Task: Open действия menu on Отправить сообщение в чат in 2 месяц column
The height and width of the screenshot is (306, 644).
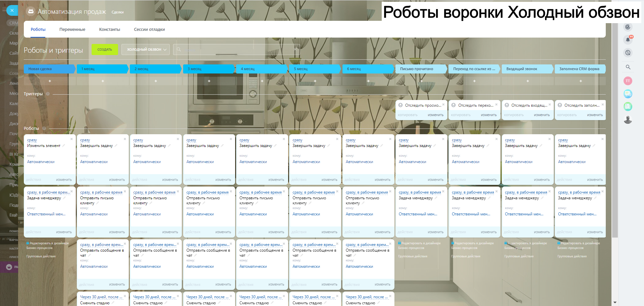Action: [x=140, y=285]
